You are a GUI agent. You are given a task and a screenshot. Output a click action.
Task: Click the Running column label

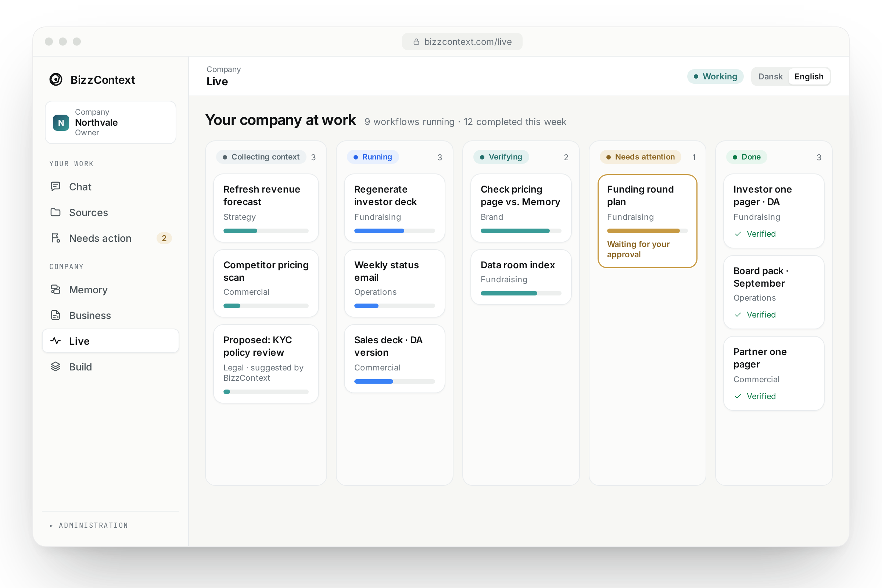point(373,157)
